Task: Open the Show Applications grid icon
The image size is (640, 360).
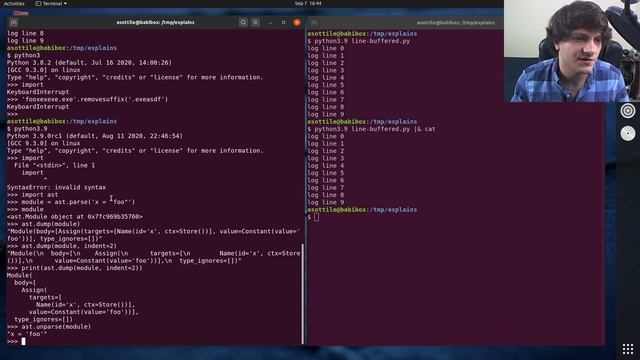Action: click(x=628, y=349)
